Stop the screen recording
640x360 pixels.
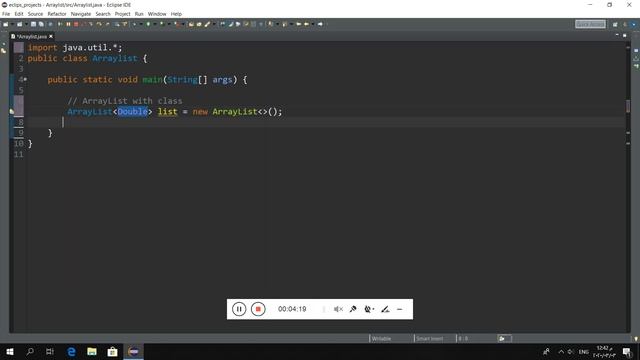tap(258, 309)
